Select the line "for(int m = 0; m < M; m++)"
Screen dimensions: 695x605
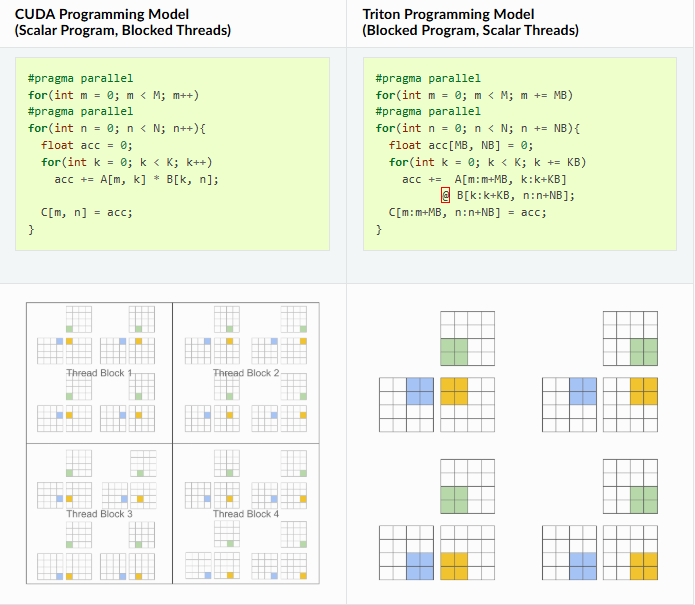(113, 95)
